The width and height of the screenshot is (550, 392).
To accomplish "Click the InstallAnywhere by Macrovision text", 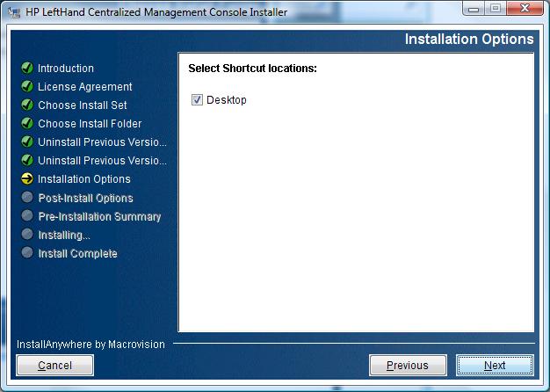I will 90,345.
